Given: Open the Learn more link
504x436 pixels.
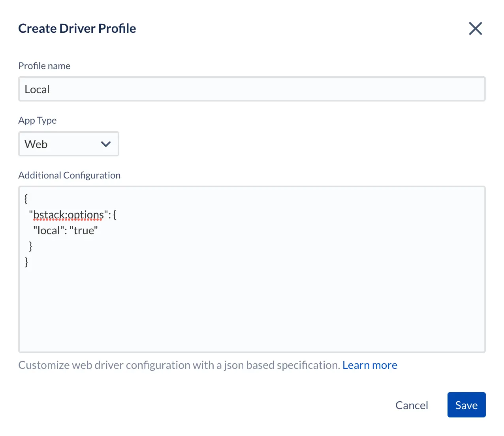Looking at the screenshot, I should [x=370, y=365].
